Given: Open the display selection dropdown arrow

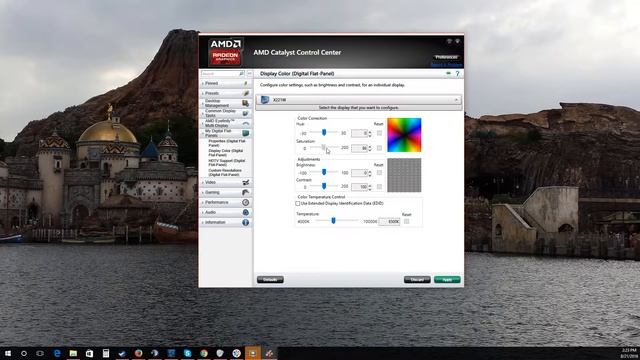Looking at the screenshot, I should click(456, 100).
